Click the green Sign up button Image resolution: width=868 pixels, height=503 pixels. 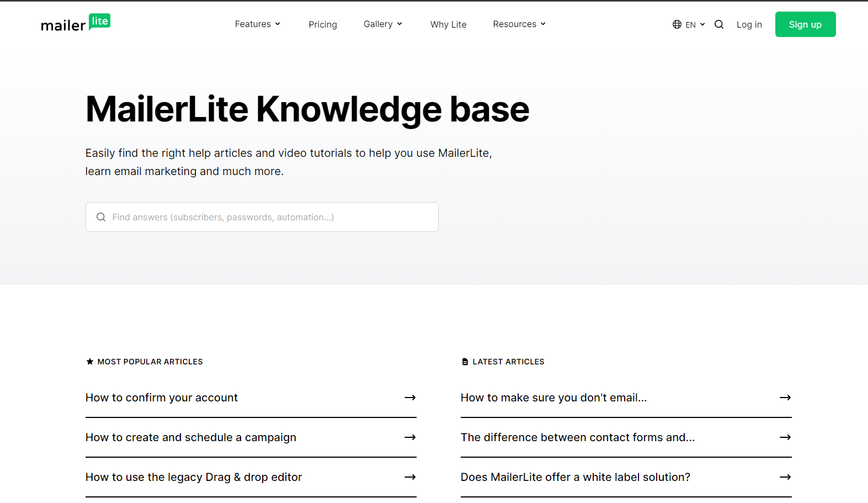[805, 24]
